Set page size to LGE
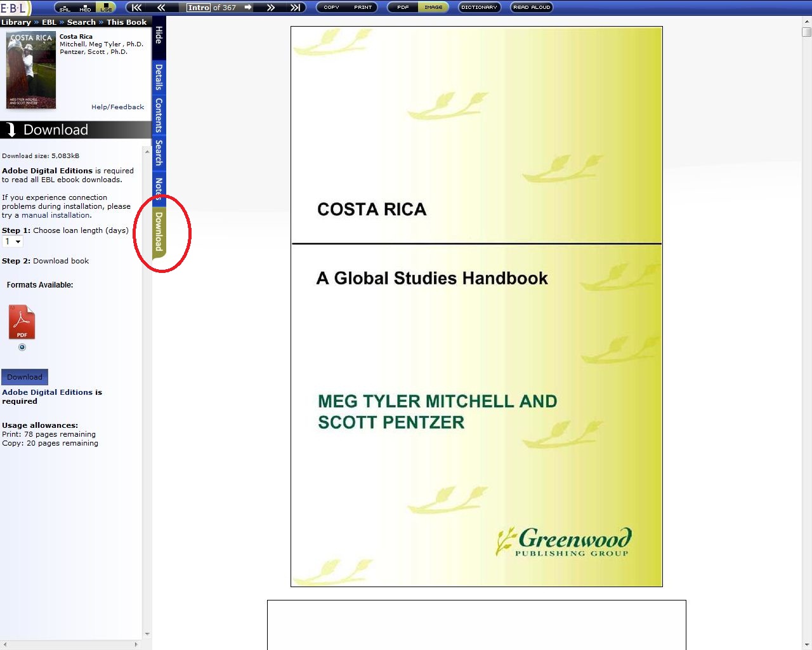812x650 pixels. [x=105, y=8]
